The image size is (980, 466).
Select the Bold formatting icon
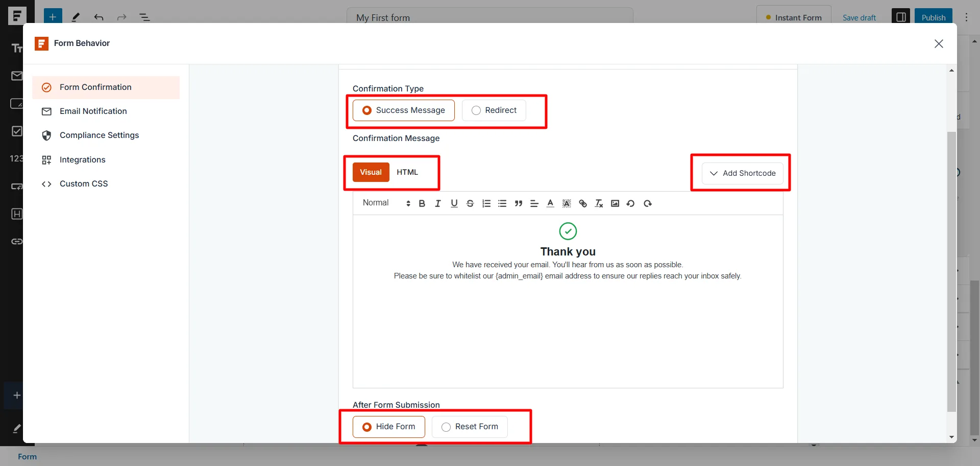(422, 203)
